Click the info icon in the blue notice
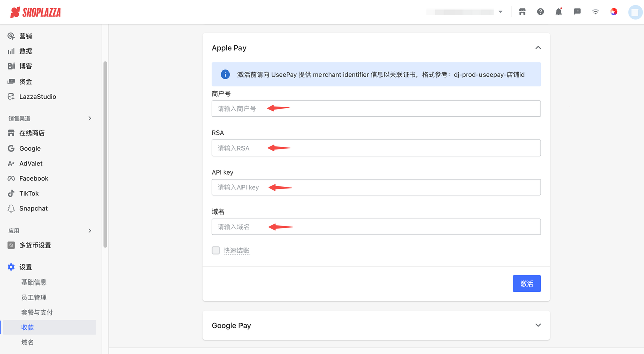The width and height of the screenshot is (644, 354). [x=225, y=75]
